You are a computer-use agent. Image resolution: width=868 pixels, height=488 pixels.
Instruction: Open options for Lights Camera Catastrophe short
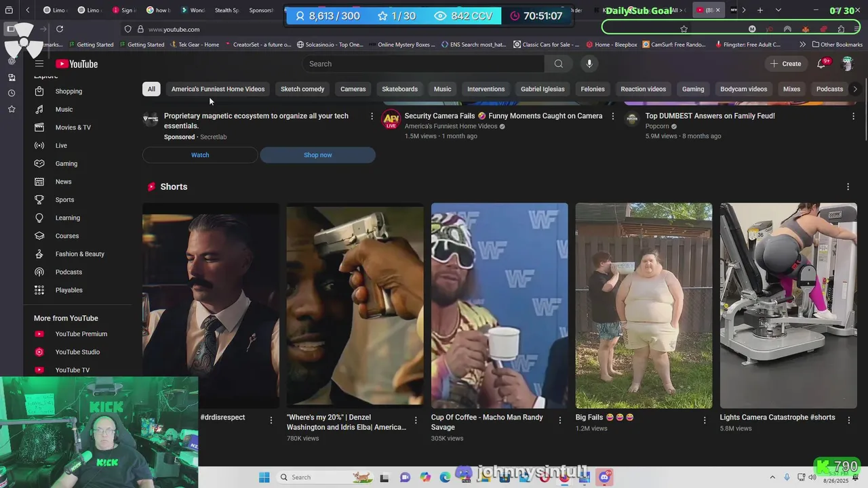click(x=848, y=420)
